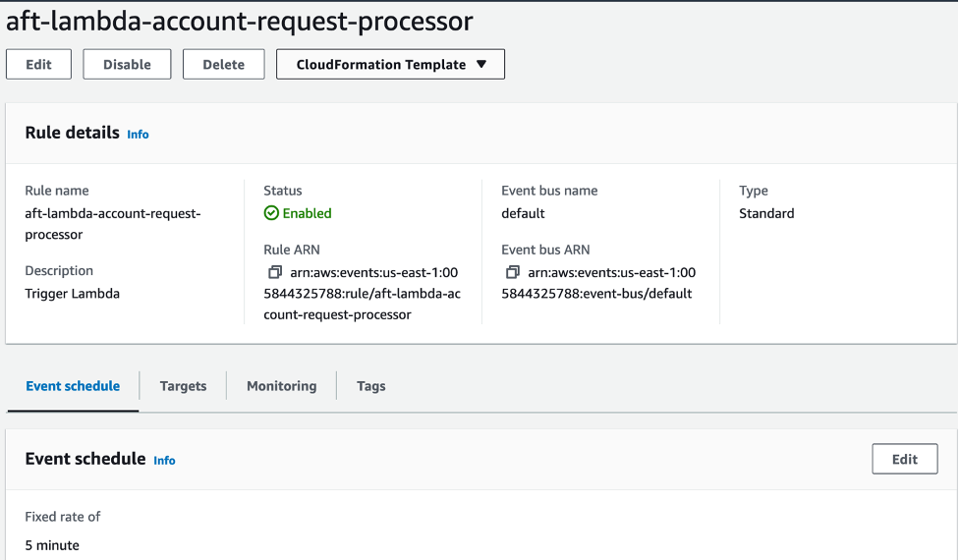Open the Monitoring tab

tap(282, 386)
